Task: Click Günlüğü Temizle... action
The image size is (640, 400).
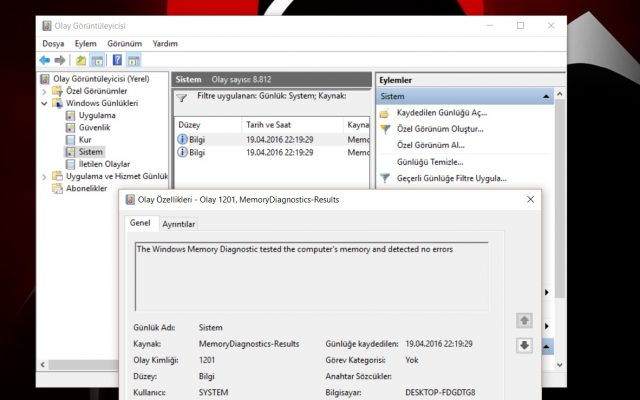Action: [x=430, y=162]
